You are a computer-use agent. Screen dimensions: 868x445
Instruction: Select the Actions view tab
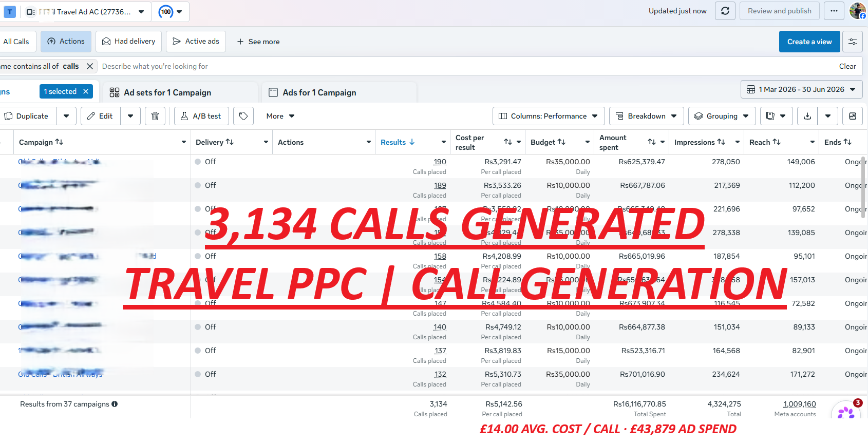click(66, 42)
